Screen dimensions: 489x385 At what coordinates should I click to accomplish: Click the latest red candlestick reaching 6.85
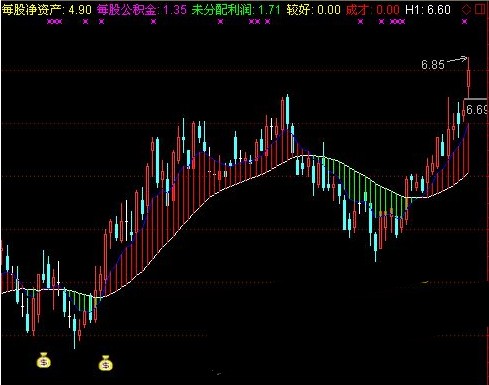coord(468,78)
